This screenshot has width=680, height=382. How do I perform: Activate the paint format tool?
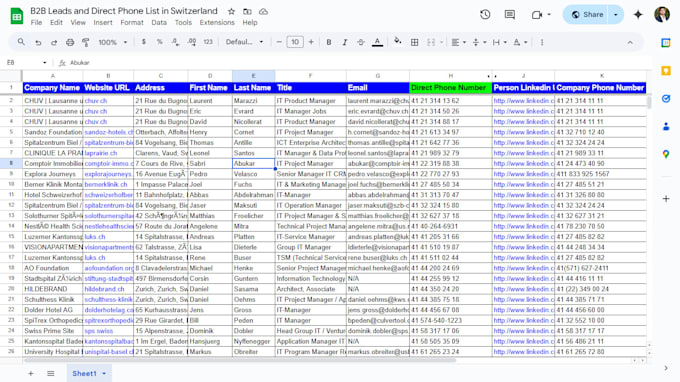[x=86, y=42]
